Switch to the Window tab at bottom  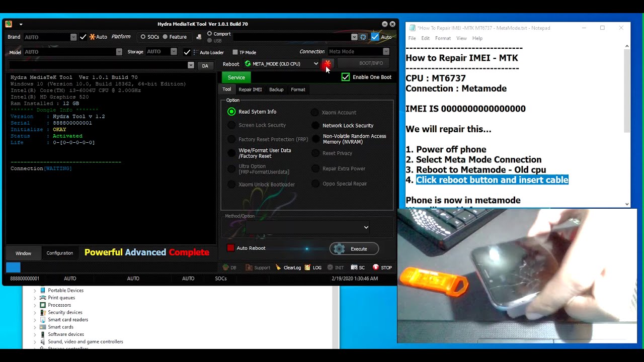[23, 253]
